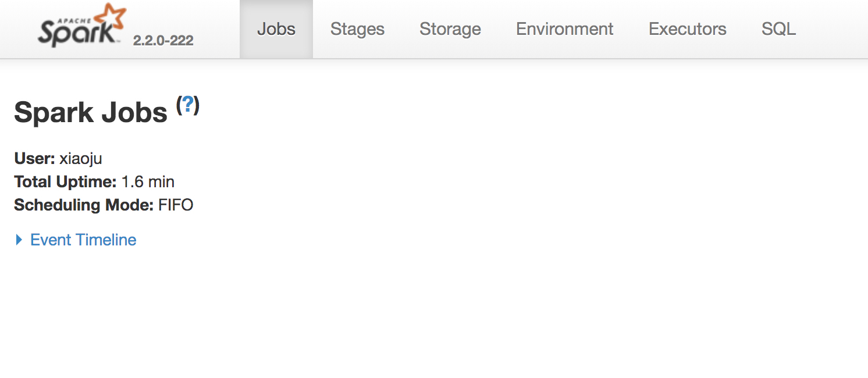Viewport: 868px width, 378px height.
Task: View the Environment tab
Action: (565, 29)
